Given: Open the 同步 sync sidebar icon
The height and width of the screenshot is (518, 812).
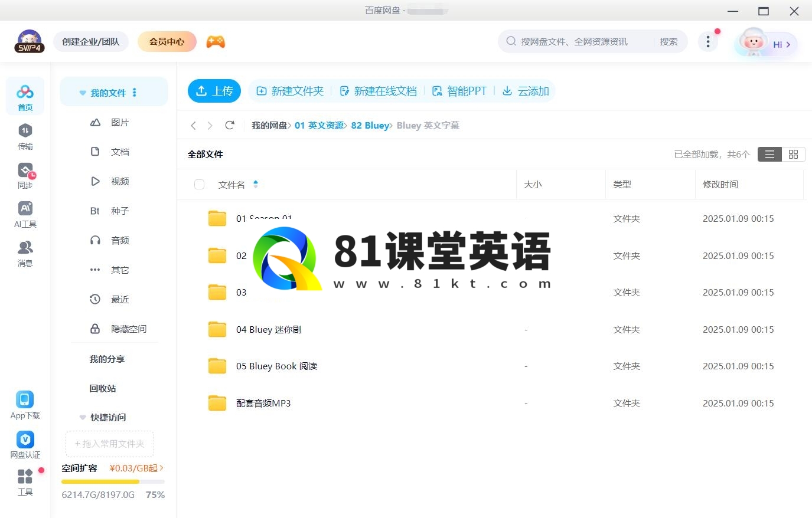Looking at the screenshot, I should (25, 176).
